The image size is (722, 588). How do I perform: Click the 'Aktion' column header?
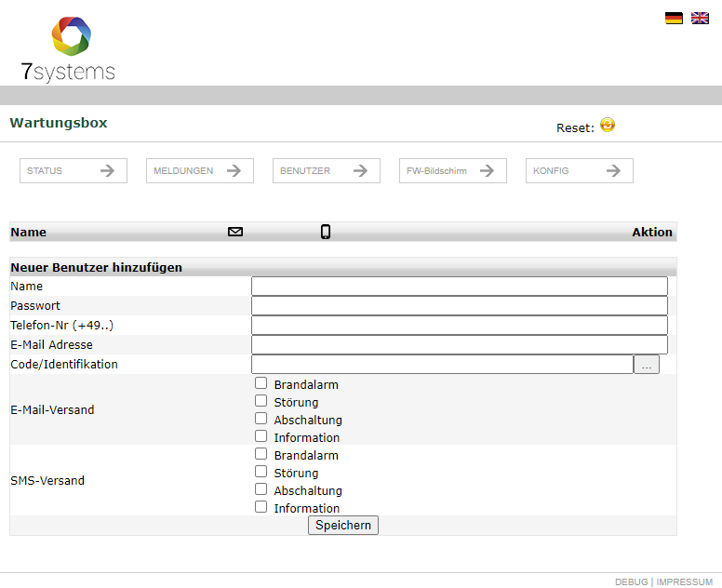(x=652, y=232)
